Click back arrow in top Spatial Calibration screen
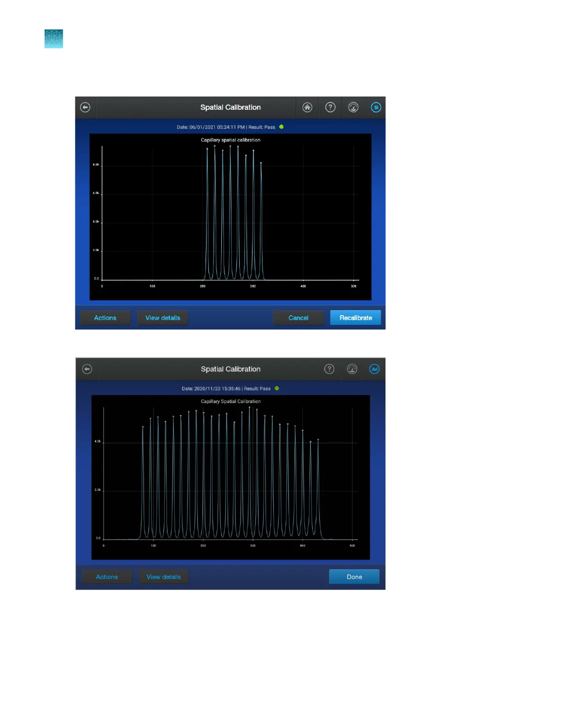563x728 pixels. tap(85, 107)
